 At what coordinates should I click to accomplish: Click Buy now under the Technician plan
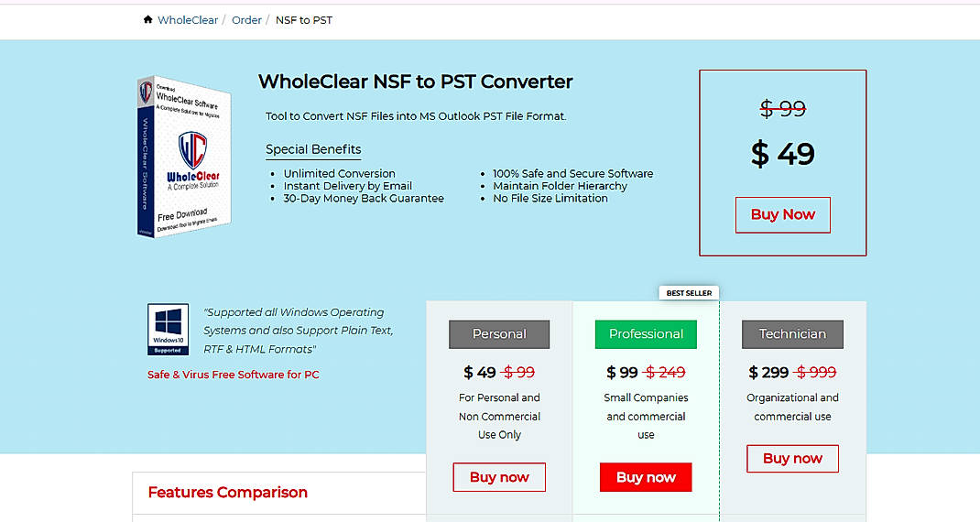point(792,458)
